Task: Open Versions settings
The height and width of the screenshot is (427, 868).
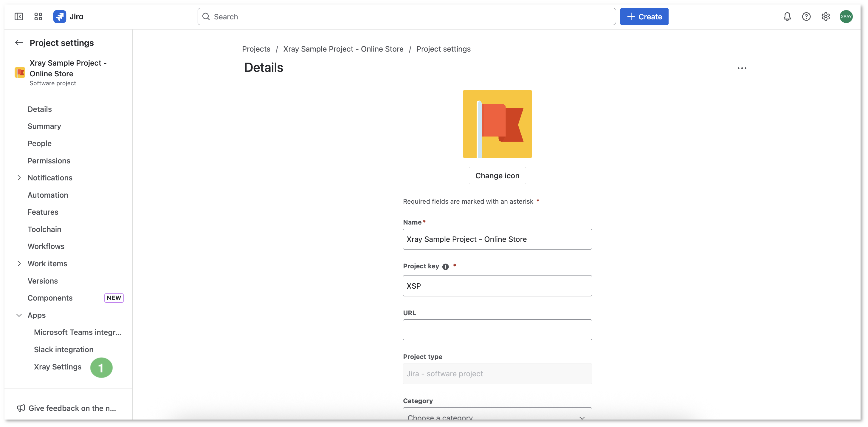Action: pyautogui.click(x=42, y=281)
